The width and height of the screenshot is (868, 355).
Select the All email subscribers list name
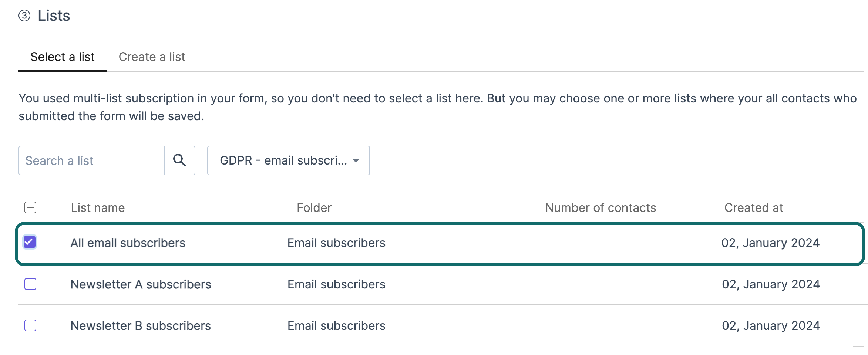click(x=128, y=243)
